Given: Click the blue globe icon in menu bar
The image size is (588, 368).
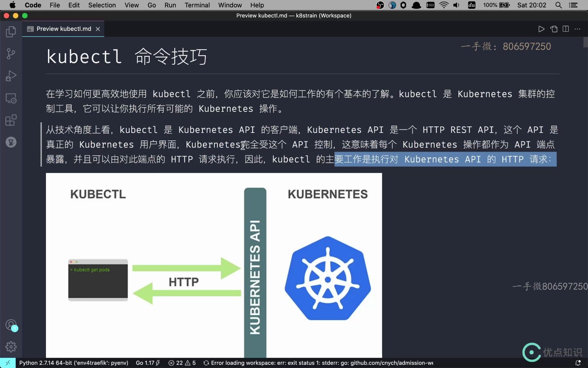Looking at the screenshot, I should (x=392, y=5).
